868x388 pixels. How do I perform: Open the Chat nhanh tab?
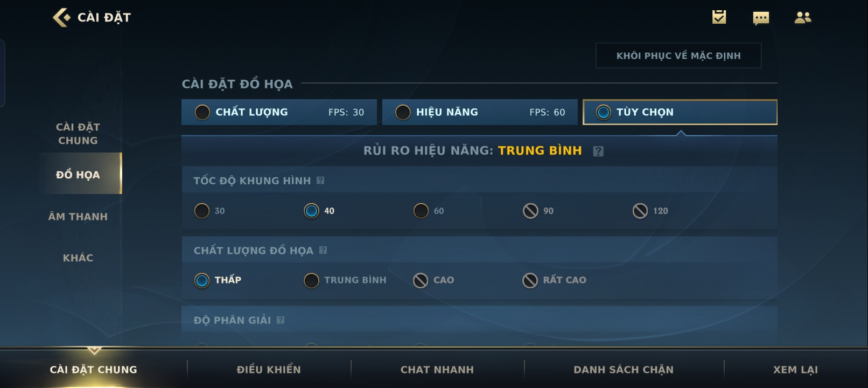pyautogui.click(x=437, y=370)
